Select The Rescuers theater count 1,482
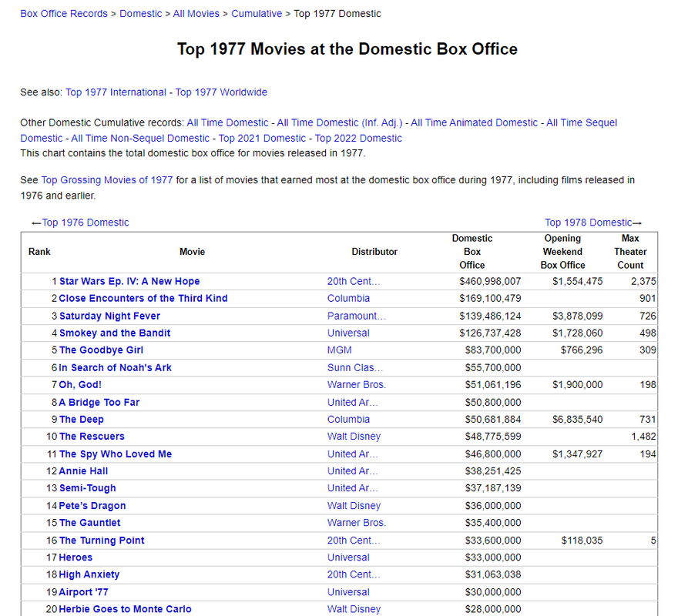This screenshot has width=678, height=616. (x=643, y=437)
